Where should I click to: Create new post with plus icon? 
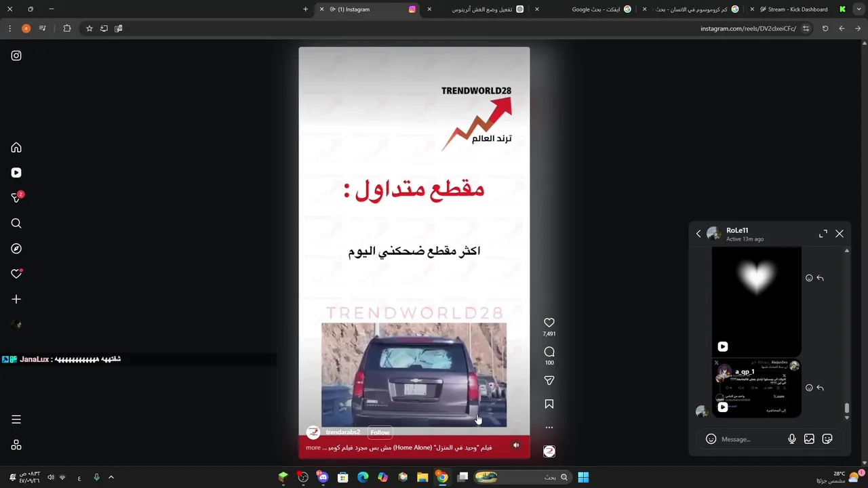click(x=16, y=299)
